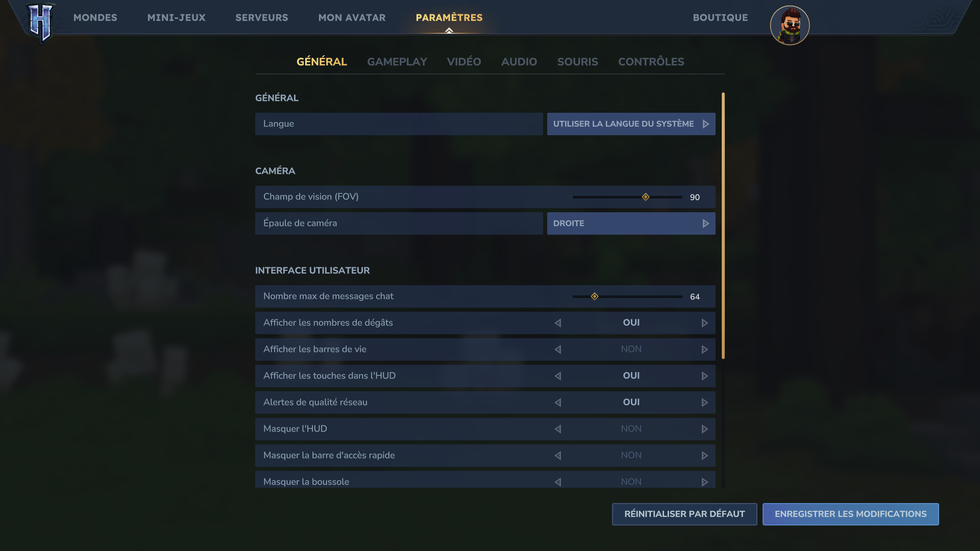Toggle OUI value for Afficher les touches dans l'HUD
Screen dimensions: 980x551
tap(631, 376)
